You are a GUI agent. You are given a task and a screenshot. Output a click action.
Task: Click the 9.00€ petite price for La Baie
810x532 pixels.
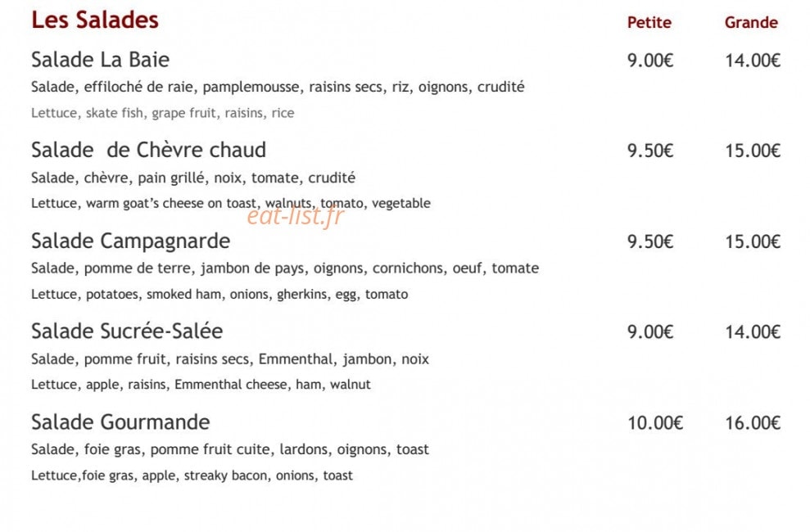click(x=649, y=61)
